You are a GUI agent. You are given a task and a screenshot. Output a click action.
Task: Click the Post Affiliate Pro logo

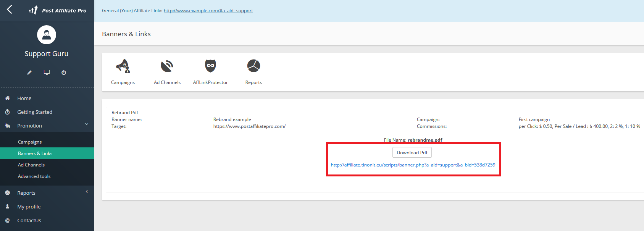coord(58,10)
